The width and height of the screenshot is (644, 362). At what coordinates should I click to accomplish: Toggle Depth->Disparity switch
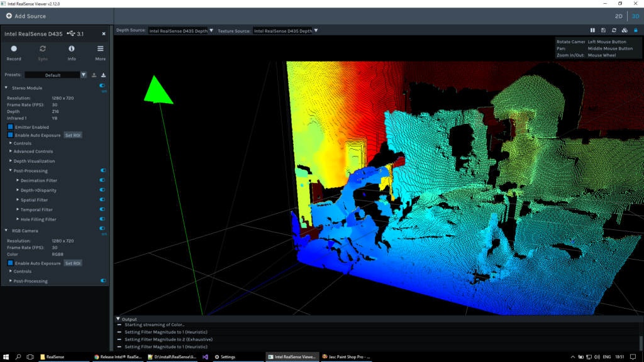point(103,190)
